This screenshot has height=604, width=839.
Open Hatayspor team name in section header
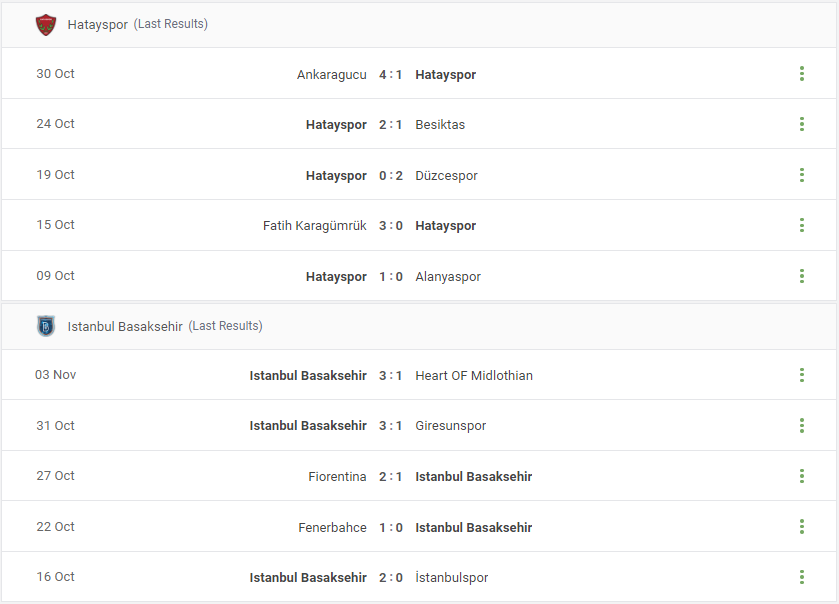[97, 25]
